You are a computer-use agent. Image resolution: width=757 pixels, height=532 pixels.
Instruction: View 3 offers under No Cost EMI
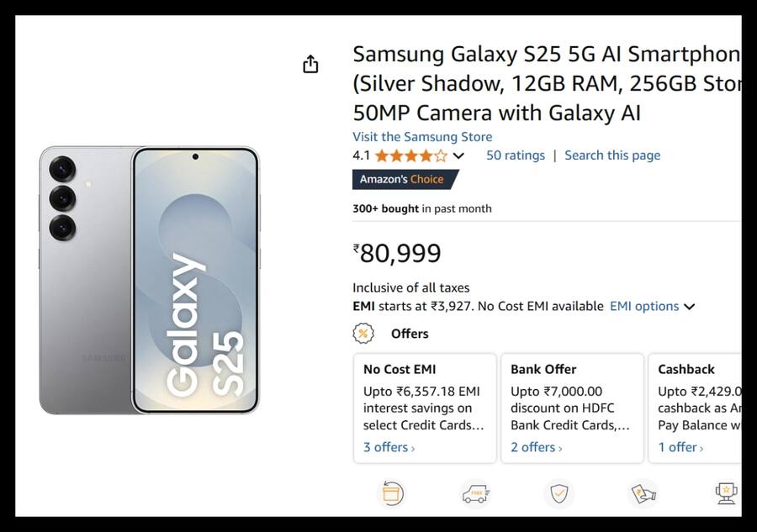coord(388,447)
